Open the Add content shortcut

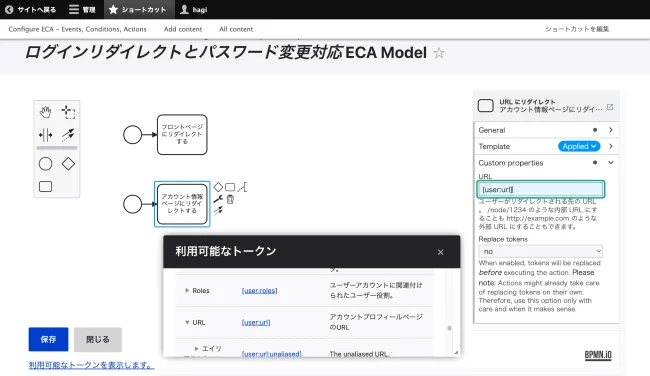pyautogui.click(x=183, y=29)
